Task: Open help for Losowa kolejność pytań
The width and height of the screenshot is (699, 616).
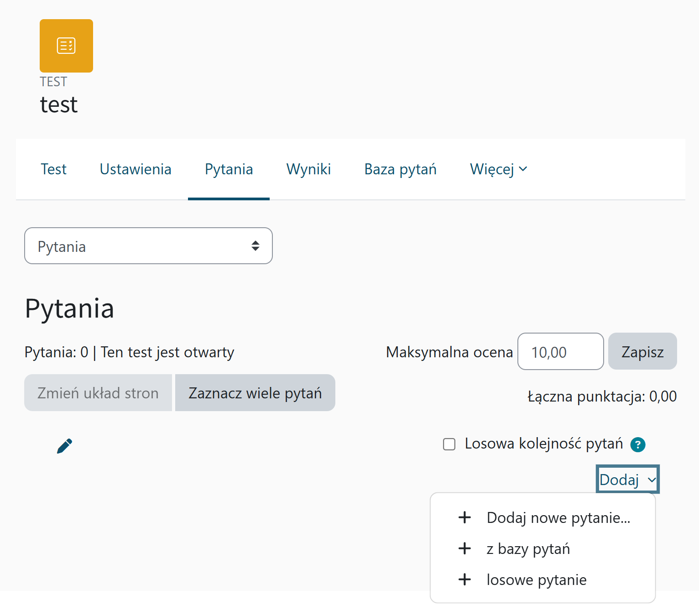Action: click(x=637, y=444)
